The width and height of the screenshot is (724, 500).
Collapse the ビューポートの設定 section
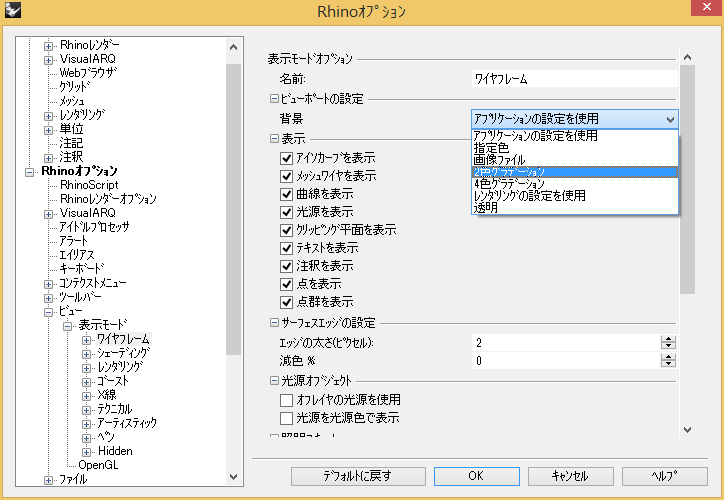pos(274,98)
